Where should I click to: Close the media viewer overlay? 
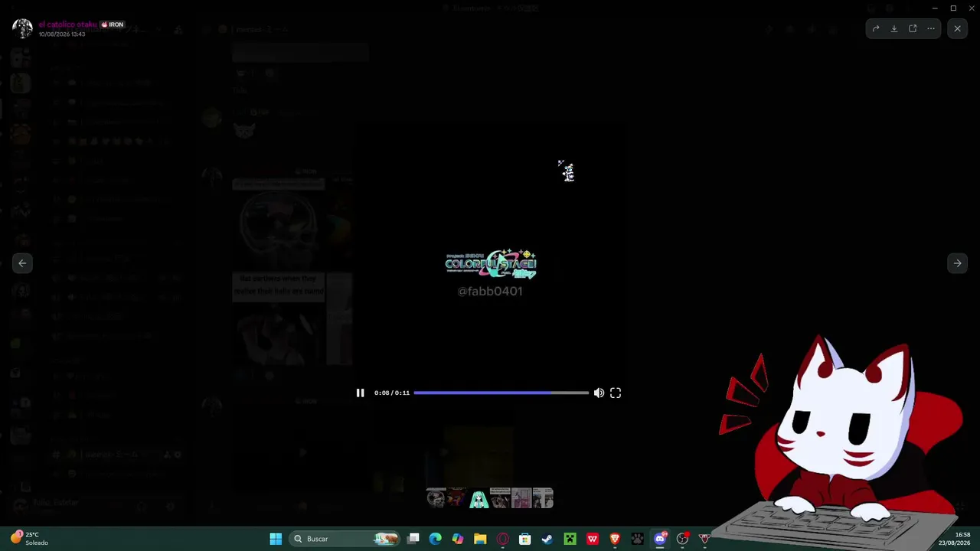(957, 29)
